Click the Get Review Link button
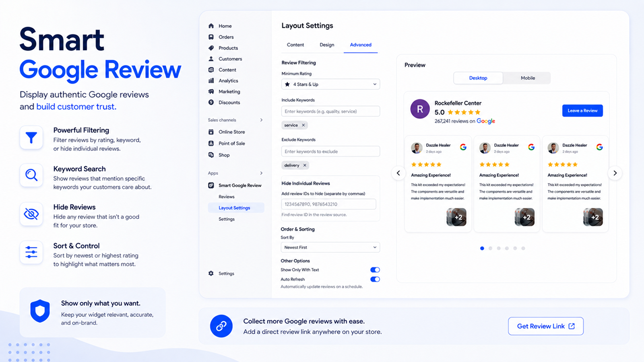The width and height of the screenshot is (644, 362). pos(546,326)
